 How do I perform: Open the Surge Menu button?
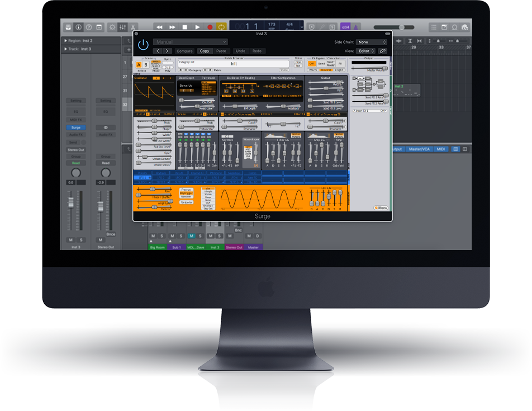pos(381,207)
